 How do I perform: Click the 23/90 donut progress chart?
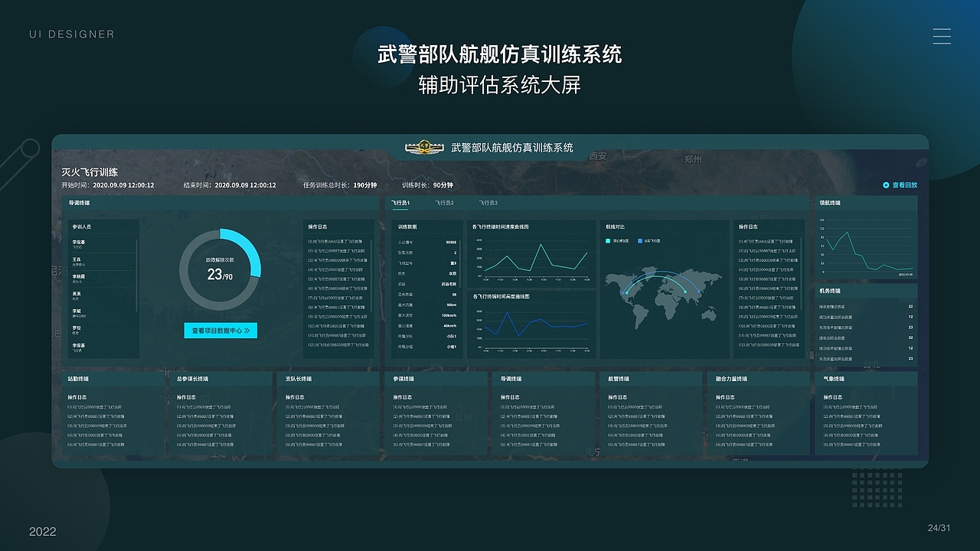220,269
